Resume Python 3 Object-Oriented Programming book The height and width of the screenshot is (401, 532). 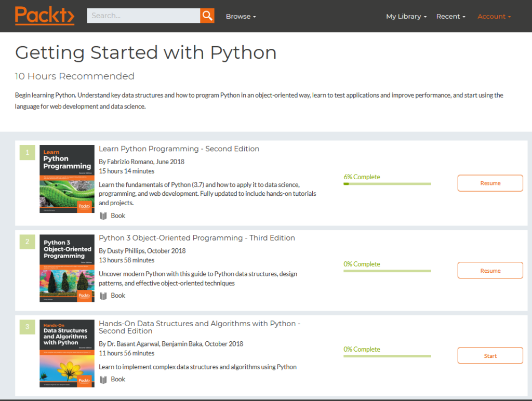[x=490, y=271]
